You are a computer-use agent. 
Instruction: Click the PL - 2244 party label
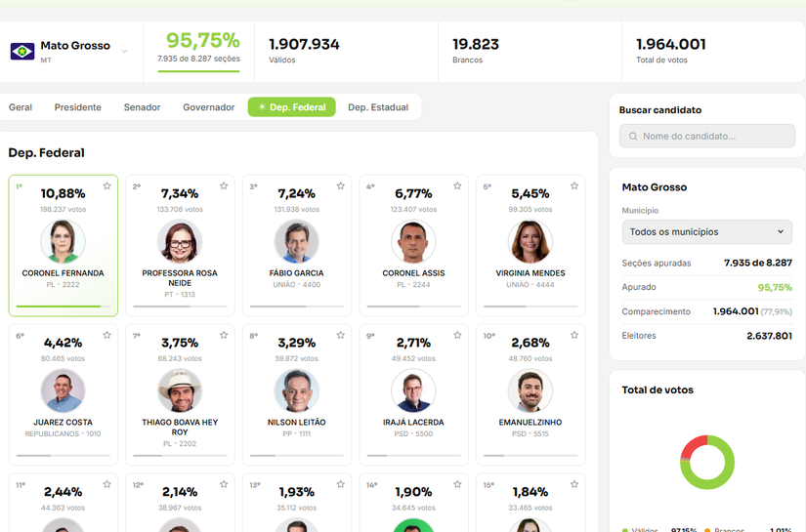[x=413, y=284]
